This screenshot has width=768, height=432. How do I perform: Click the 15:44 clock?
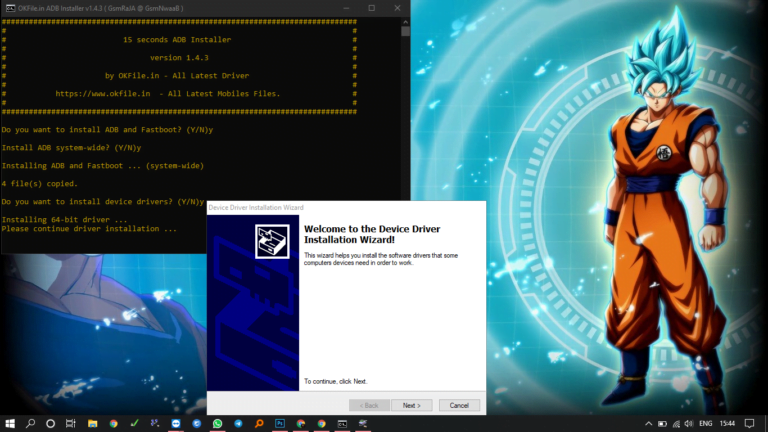(727, 423)
